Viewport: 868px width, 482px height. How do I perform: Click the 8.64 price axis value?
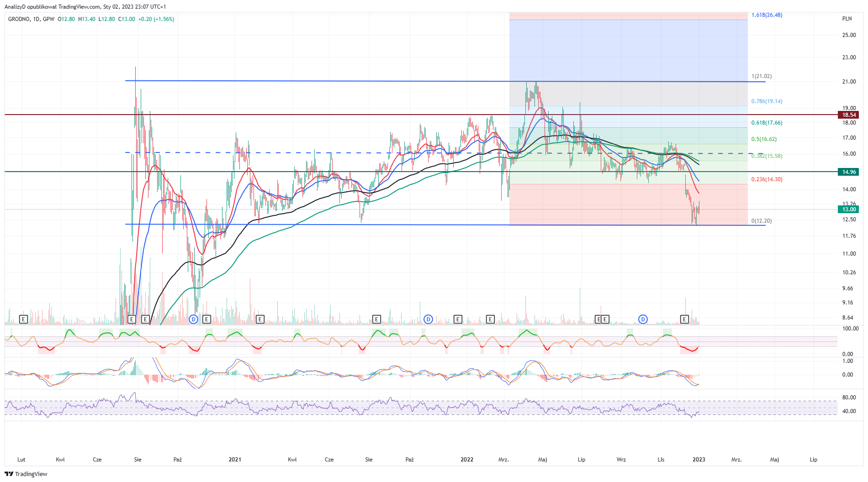point(847,318)
